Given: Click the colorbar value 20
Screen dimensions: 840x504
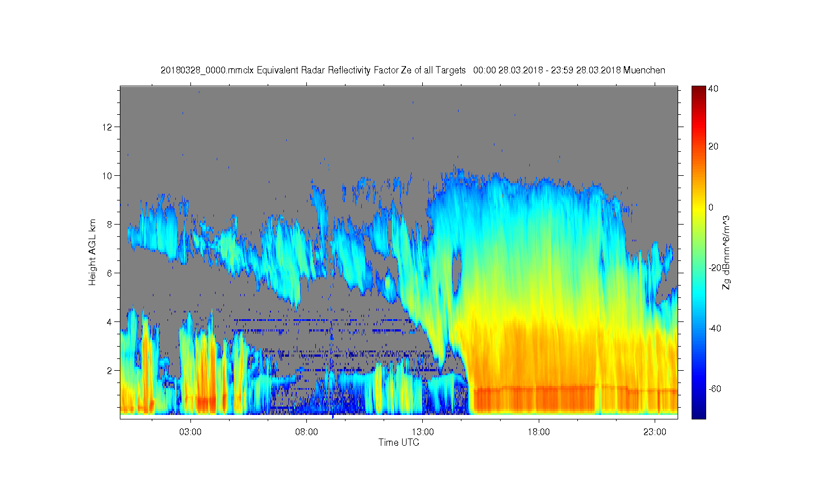Looking at the screenshot, I should [713, 147].
